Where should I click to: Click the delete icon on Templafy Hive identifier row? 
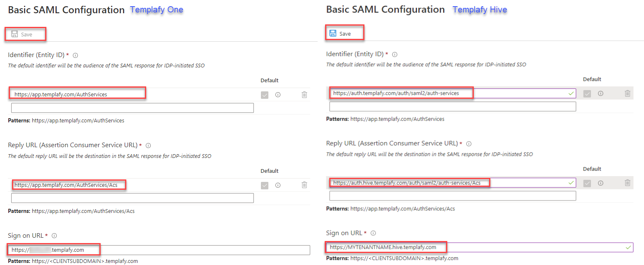pyautogui.click(x=627, y=93)
